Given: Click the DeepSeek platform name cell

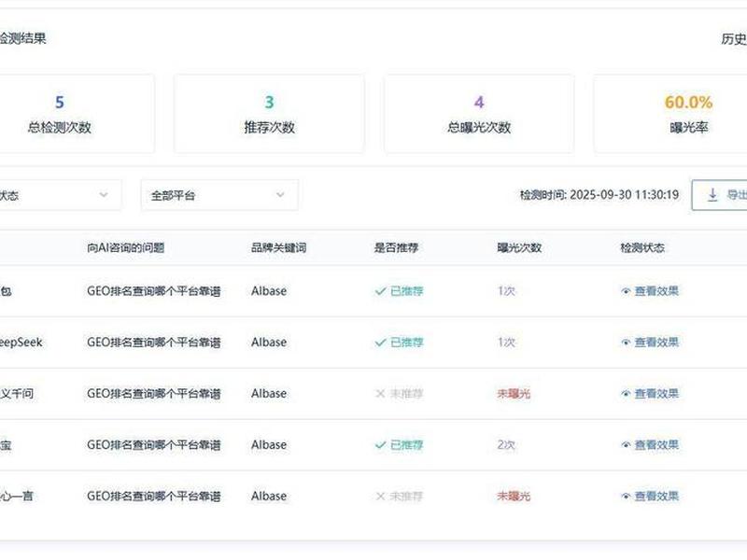Looking at the screenshot, I should click(x=21, y=343).
